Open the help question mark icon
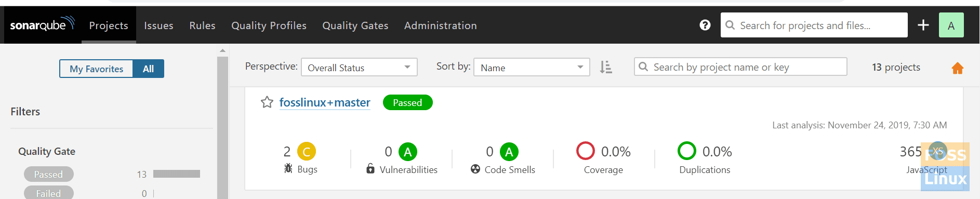Viewport: 980px width, 199px height. pyautogui.click(x=705, y=25)
